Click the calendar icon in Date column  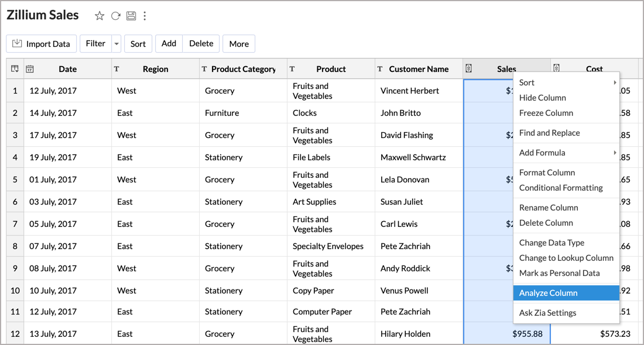pos(30,69)
